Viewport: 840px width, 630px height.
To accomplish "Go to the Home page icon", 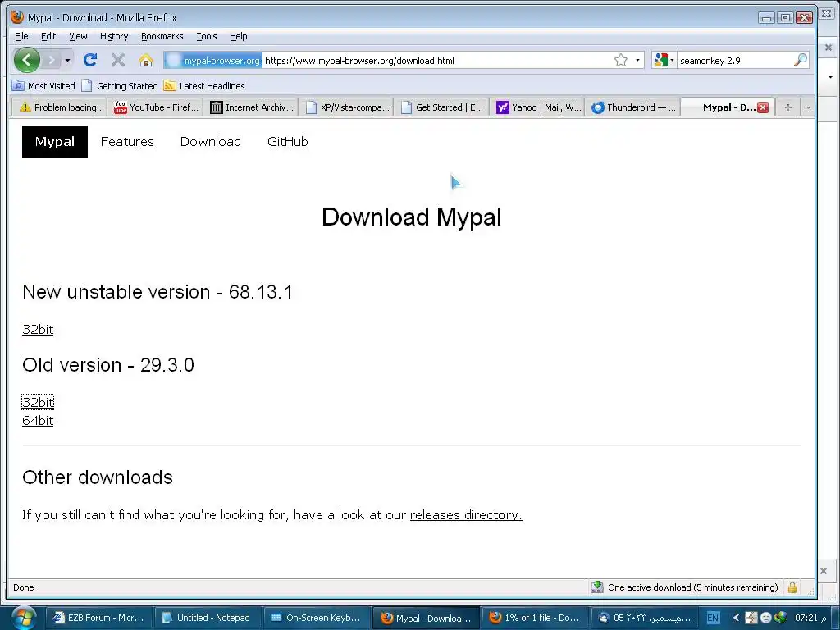I will [146, 60].
